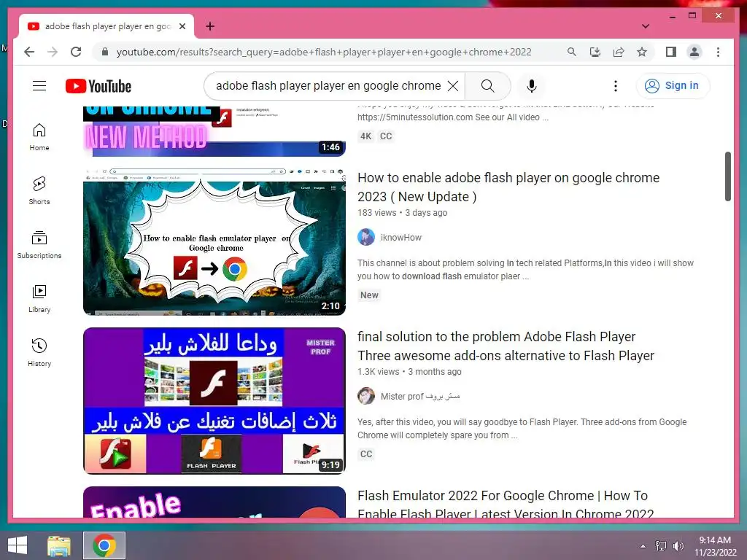Open History in the sidebar
Screen dimensions: 747x560
click(x=39, y=352)
